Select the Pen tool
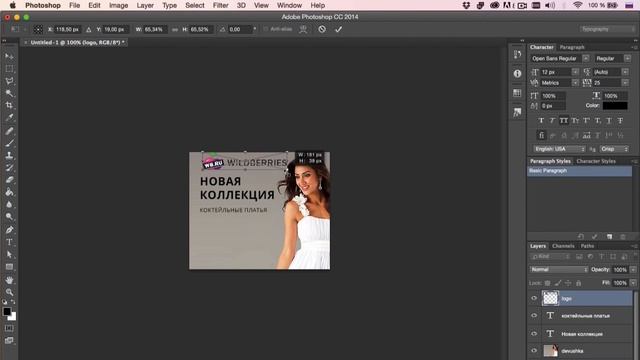 click(x=9, y=229)
